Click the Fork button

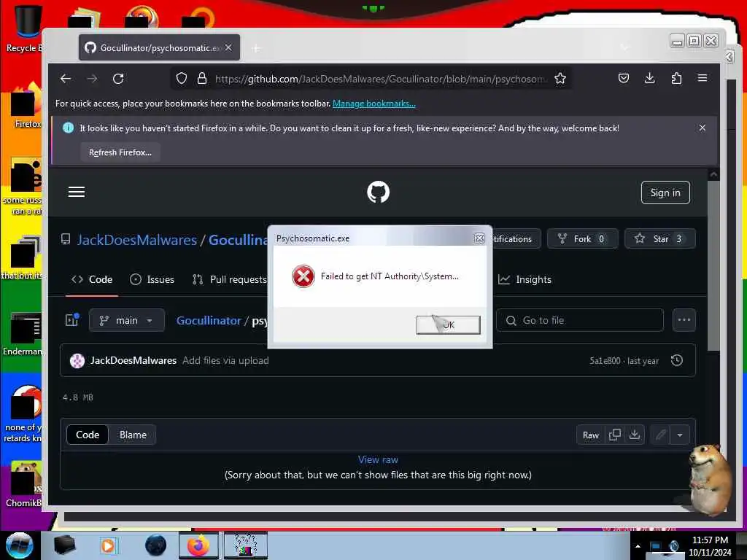click(582, 238)
